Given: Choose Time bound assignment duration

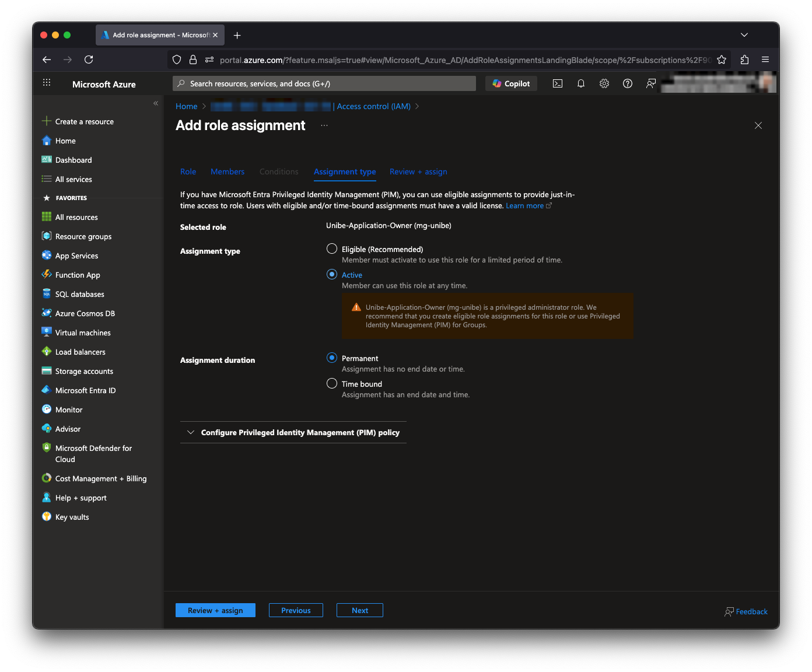Looking at the screenshot, I should 332,384.
